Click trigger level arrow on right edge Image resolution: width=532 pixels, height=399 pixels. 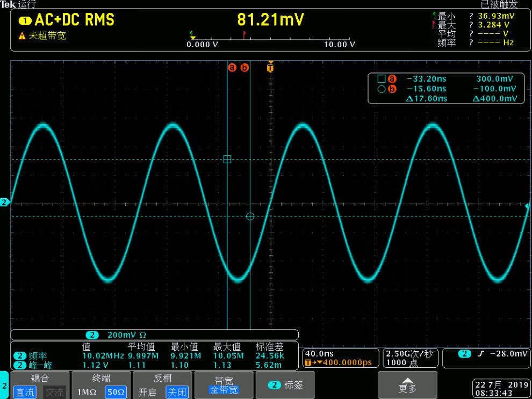click(x=527, y=206)
